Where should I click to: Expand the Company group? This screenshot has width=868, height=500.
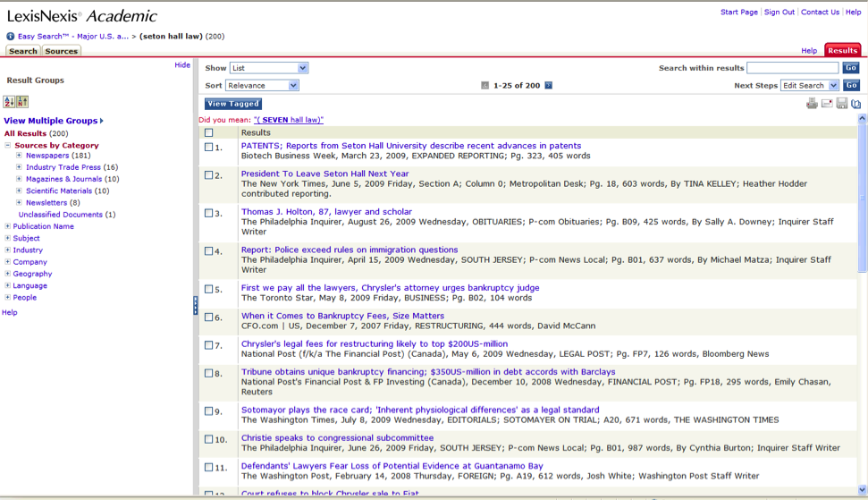point(8,262)
